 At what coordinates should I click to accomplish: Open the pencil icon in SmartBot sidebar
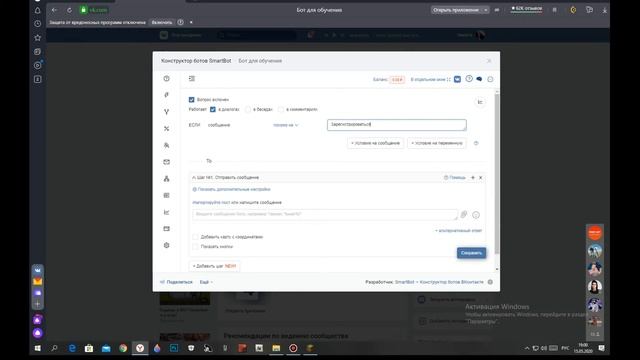167,95
